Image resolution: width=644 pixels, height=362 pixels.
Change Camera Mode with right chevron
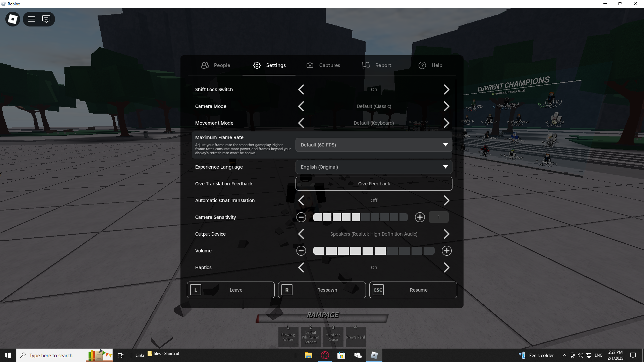point(446,106)
